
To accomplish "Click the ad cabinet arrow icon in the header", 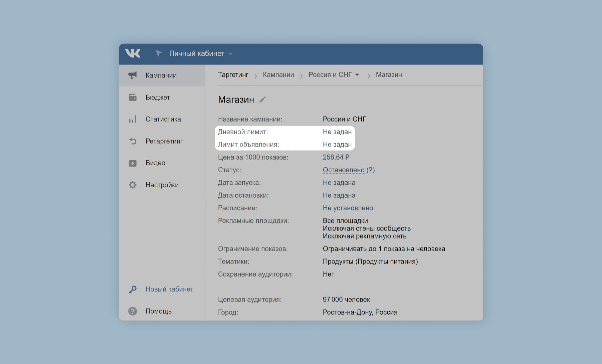I will click(159, 53).
